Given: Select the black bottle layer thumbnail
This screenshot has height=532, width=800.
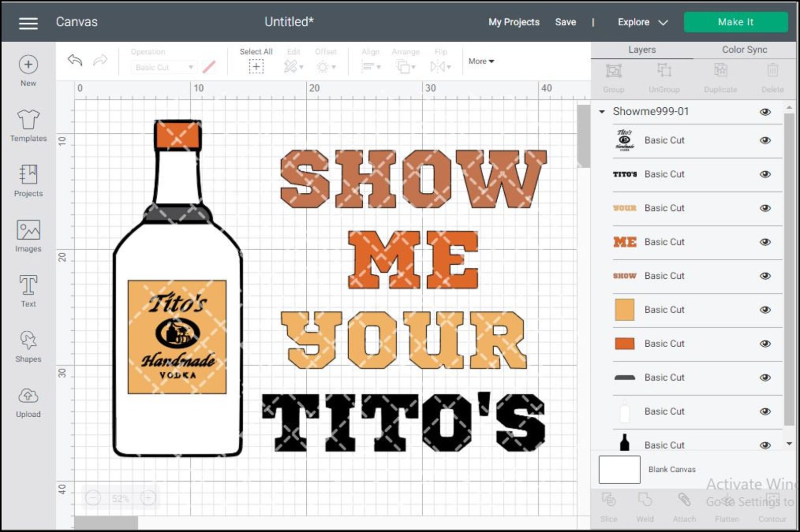Looking at the screenshot, I should pyautogui.click(x=625, y=443).
